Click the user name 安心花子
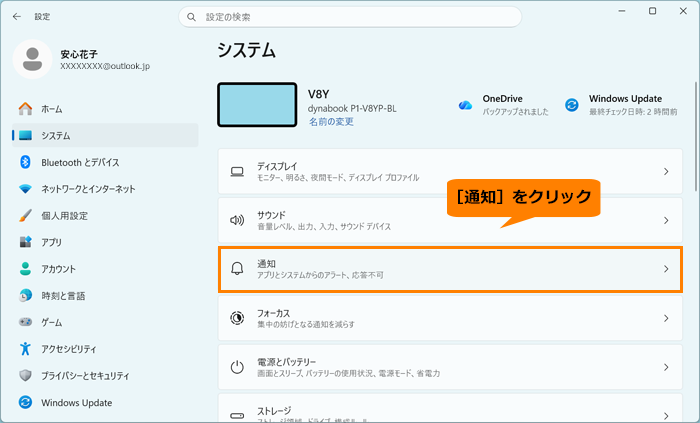This screenshot has width=700, height=423. pyautogui.click(x=79, y=54)
